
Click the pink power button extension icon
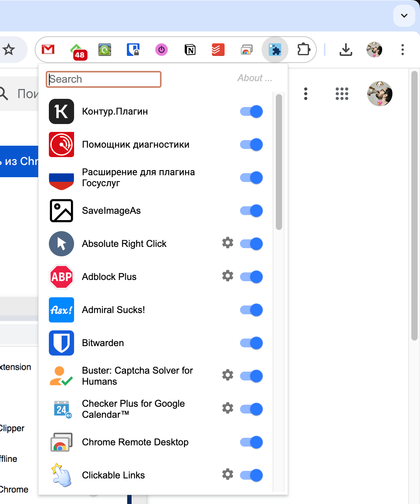[162, 50]
